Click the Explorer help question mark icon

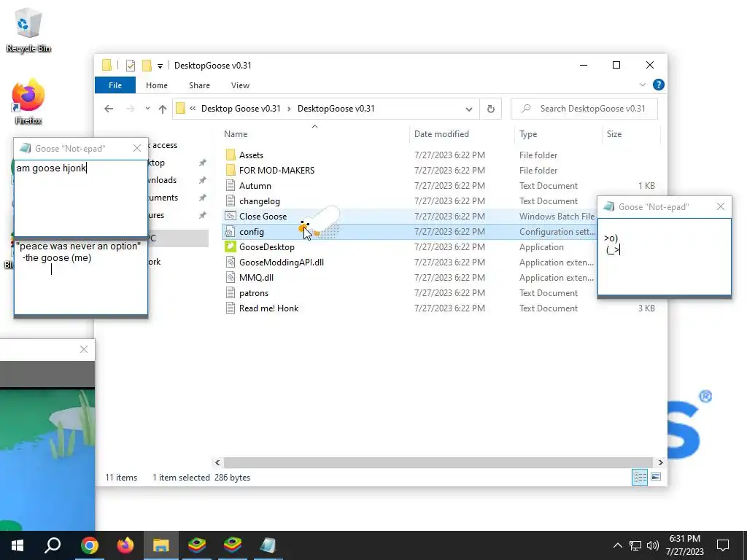[x=659, y=85]
